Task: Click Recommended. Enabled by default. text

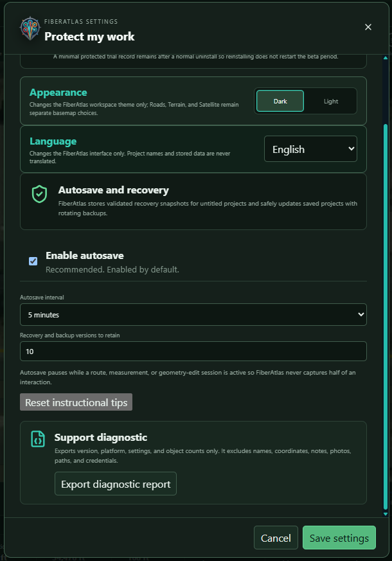Action: coord(112,269)
